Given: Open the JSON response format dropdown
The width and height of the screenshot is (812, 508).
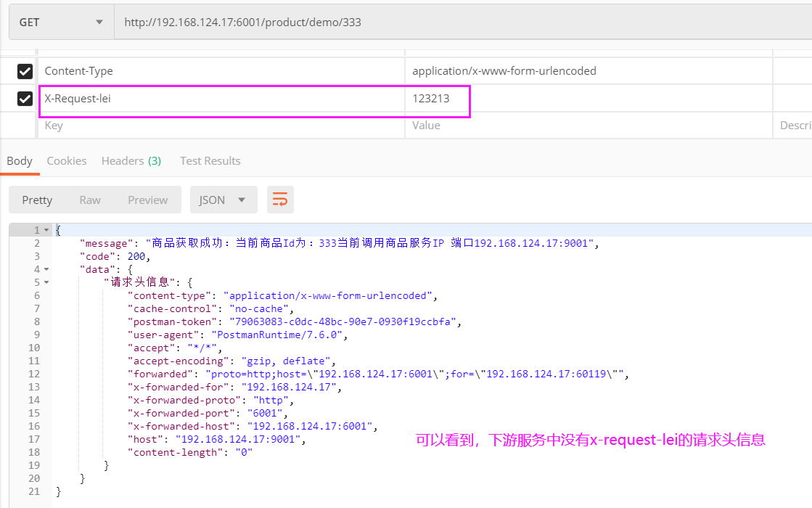Looking at the screenshot, I should [x=223, y=199].
